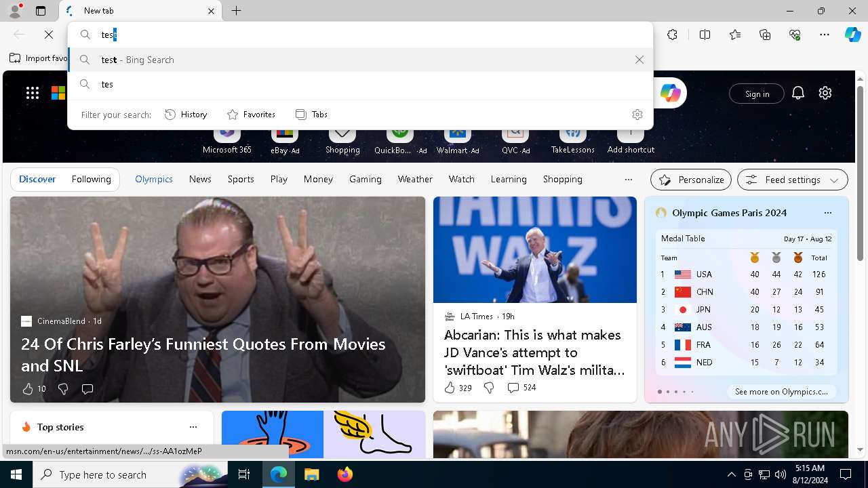Open Collections toolbar icon
Screen dimensions: 868x488
click(x=765, y=35)
